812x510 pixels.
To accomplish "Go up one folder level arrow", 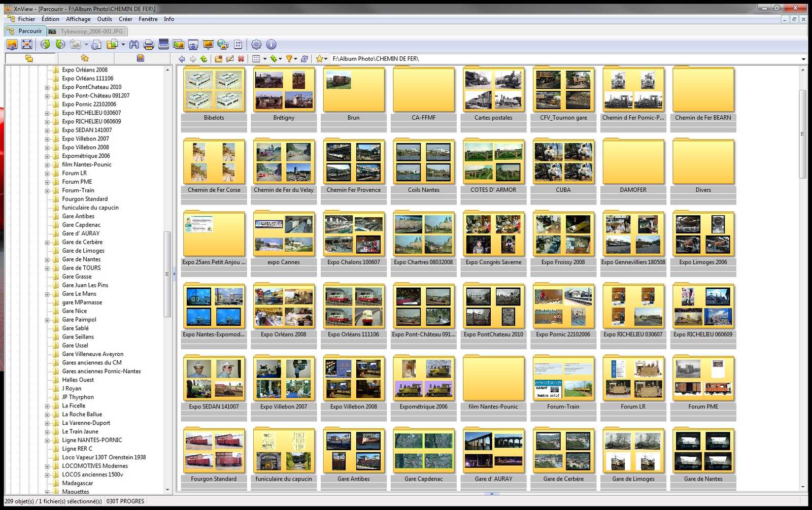I will (204, 59).
